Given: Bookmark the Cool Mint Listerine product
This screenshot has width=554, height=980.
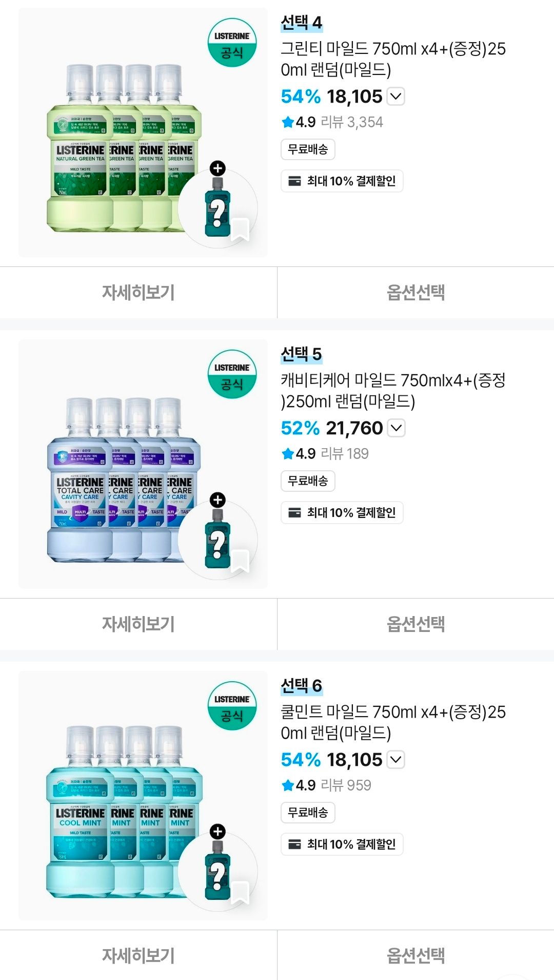Looking at the screenshot, I should (x=240, y=893).
